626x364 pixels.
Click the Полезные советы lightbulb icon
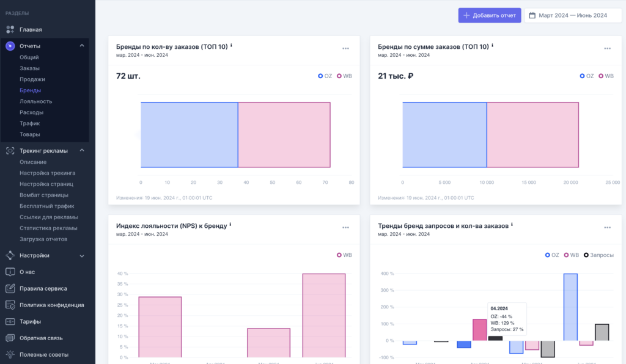click(10, 354)
